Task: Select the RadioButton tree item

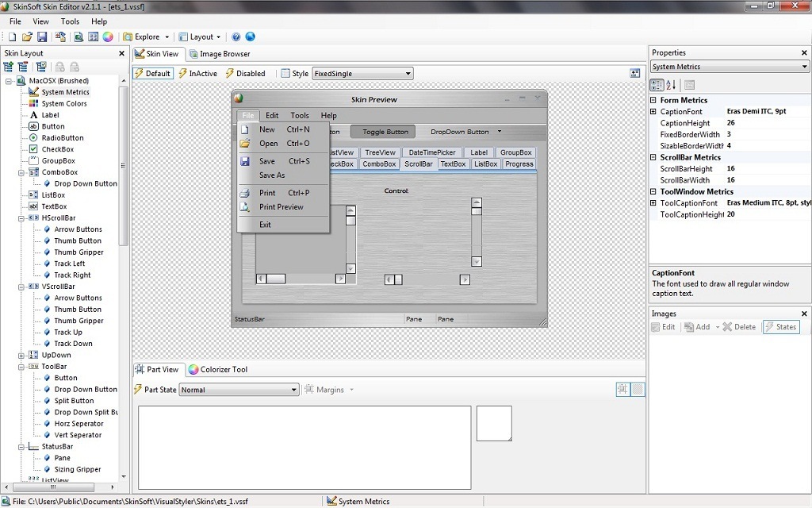Action: 63,138
